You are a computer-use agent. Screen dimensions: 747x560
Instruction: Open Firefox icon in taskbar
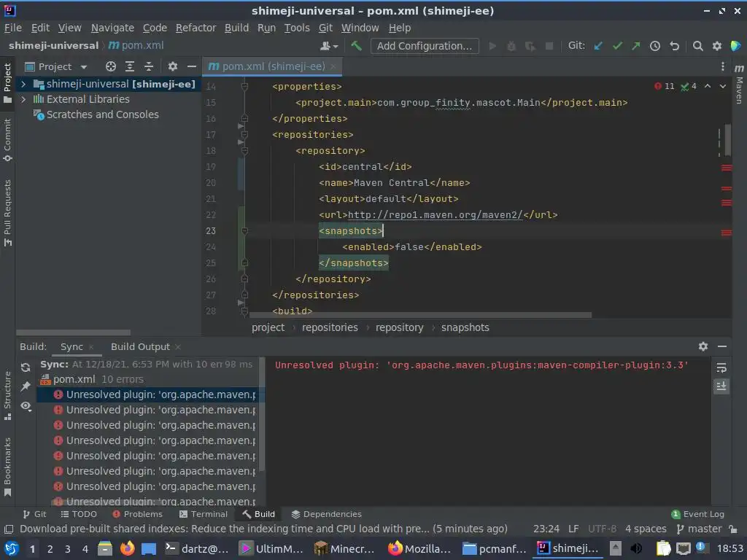127,548
